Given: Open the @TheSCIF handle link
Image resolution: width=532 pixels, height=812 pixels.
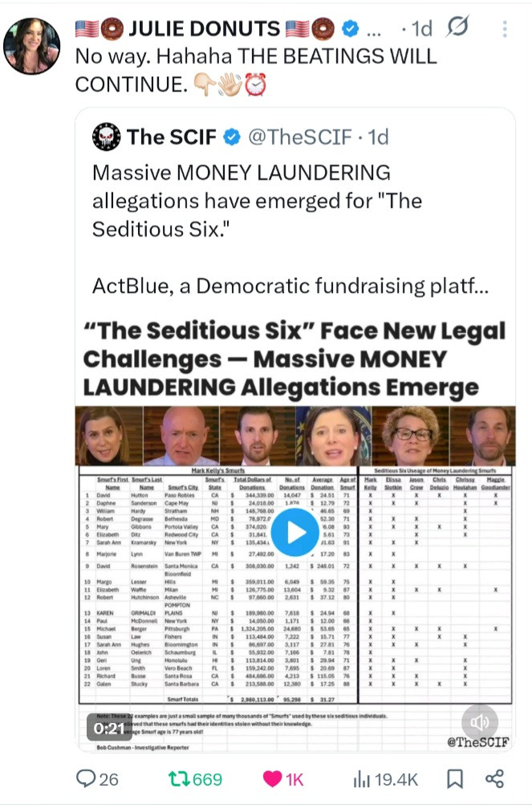Looking at the screenshot, I should [300, 137].
